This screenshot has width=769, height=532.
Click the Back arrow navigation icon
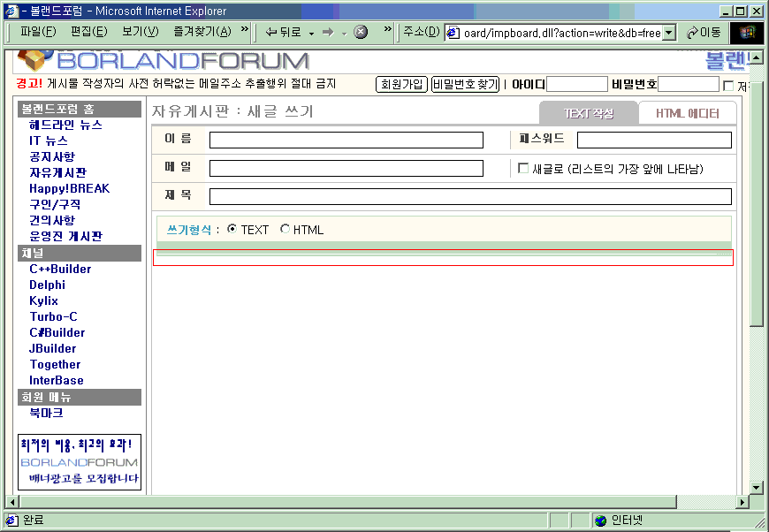click(271, 32)
